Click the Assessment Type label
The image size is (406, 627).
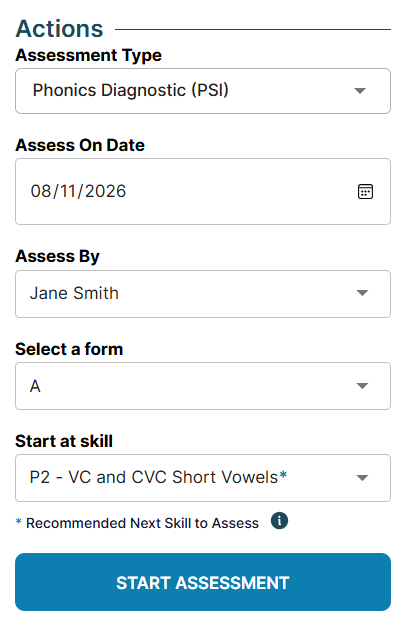[x=88, y=56]
